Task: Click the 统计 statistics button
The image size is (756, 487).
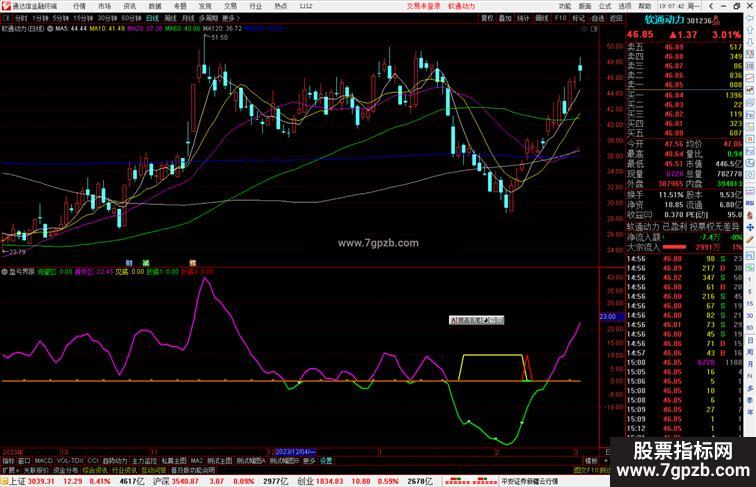Action: [x=523, y=18]
